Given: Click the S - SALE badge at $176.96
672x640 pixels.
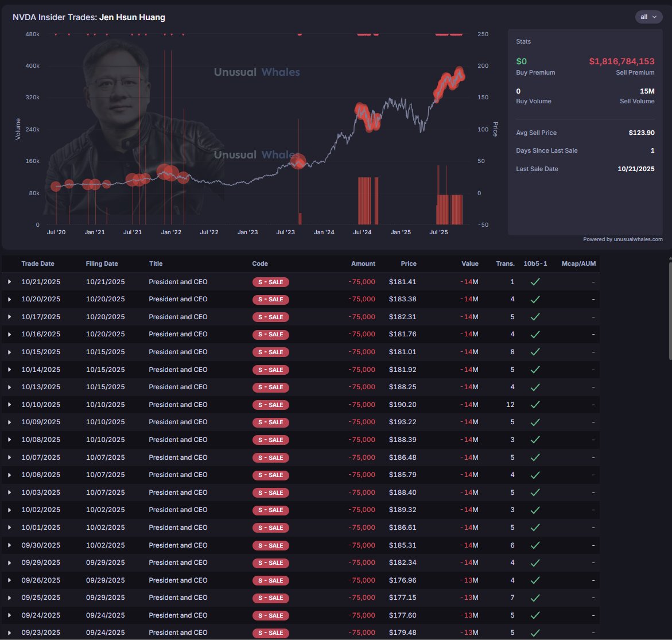Looking at the screenshot, I should [270, 580].
